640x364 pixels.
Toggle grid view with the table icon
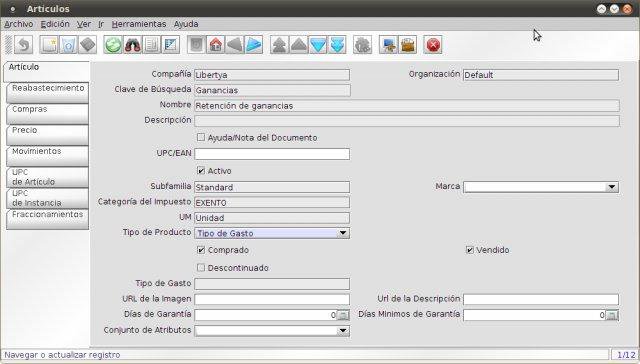click(x=171, y=45)
